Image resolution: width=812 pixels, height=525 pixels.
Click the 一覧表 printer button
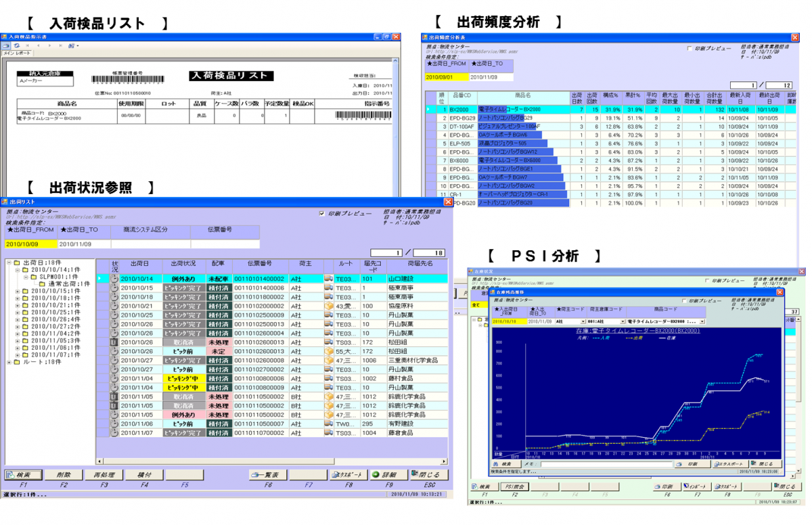pyautogui.click(x=267, y=475)
